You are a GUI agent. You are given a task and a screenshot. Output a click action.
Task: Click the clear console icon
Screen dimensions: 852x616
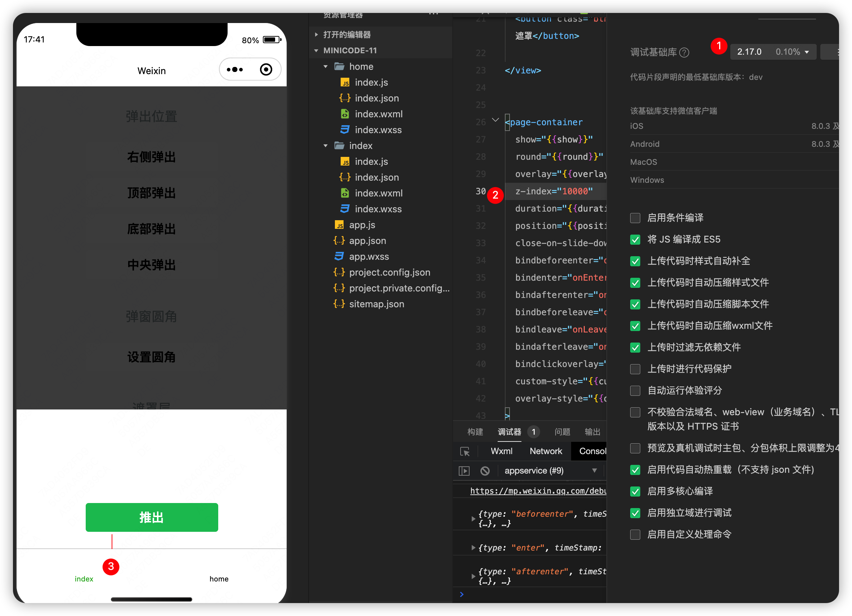point(485,471)
